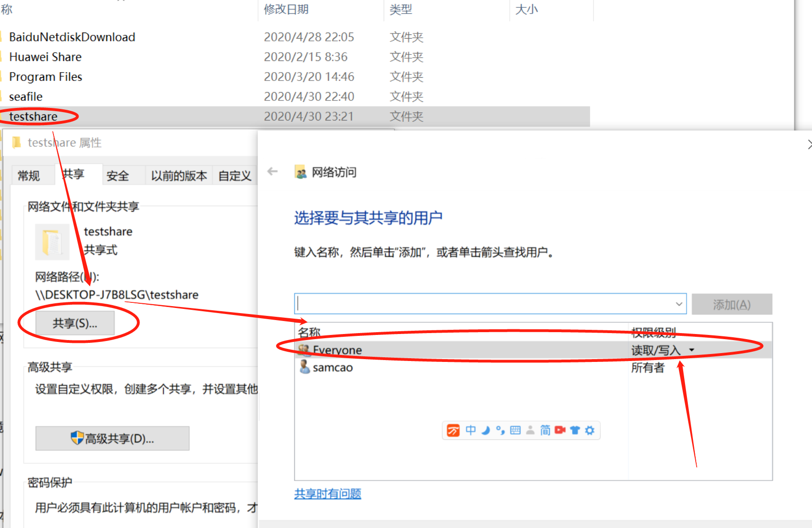This screenshot has width=812, height=528.
Task: Toggle the 中 Chinese/English input mode icon
Action: (x=471, y=430)
